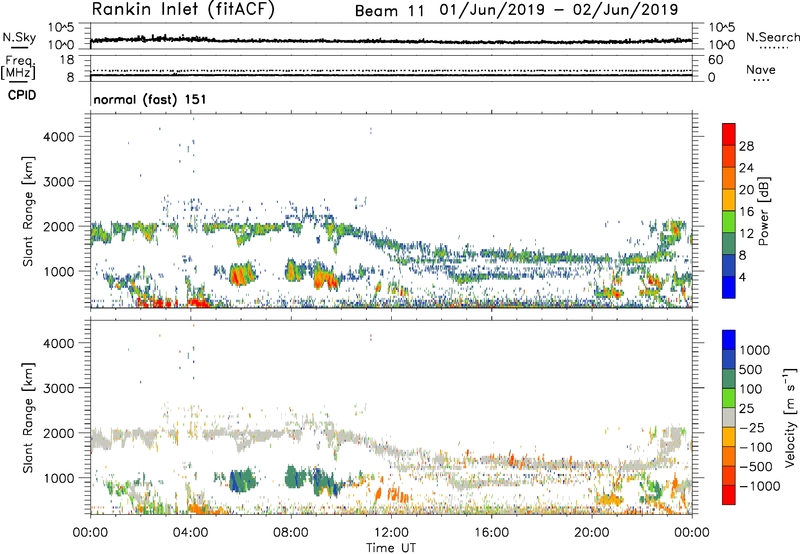
Task: Click the '4' tick on Power color bar
Action: coord(743,277)
